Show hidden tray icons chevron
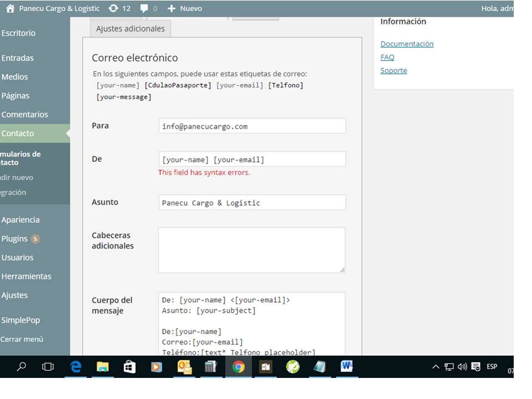This screenshot has height=399, width=532. tap(436, 367)
